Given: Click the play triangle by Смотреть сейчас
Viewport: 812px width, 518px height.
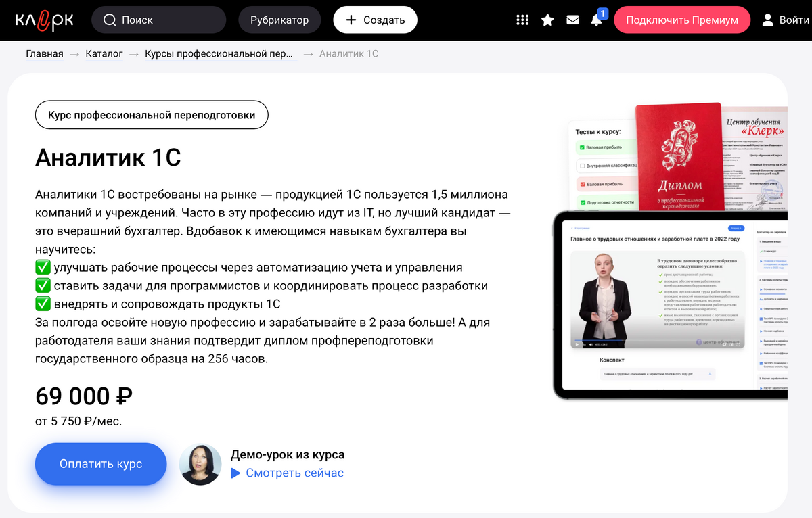Looking at the screenshot, I should (235, 473).
